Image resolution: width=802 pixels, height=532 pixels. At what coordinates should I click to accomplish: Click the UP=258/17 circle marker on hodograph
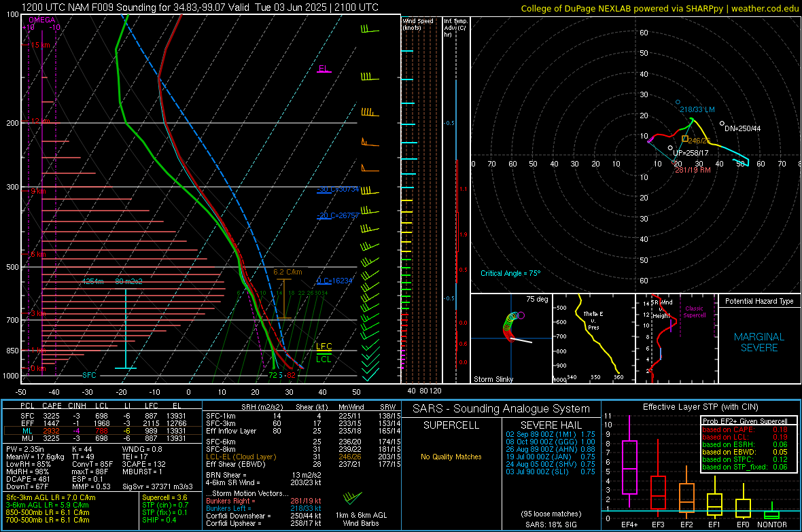pos(670,148)
